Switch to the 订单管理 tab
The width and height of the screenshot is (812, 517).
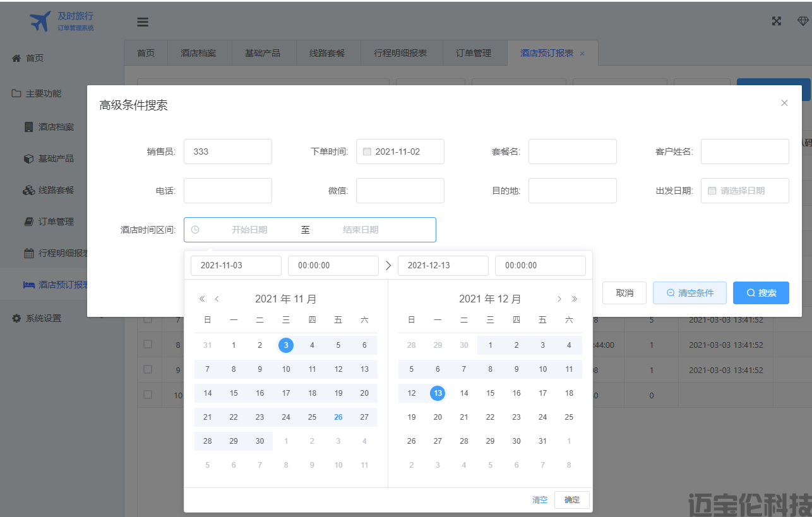pyautogui.click(x=474, y=53)
